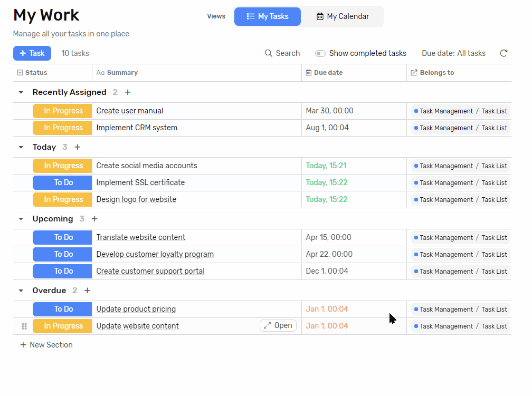Collapse the Today section arrow
The height and width of the screenshot is (396, 532).
pos(21,147)
